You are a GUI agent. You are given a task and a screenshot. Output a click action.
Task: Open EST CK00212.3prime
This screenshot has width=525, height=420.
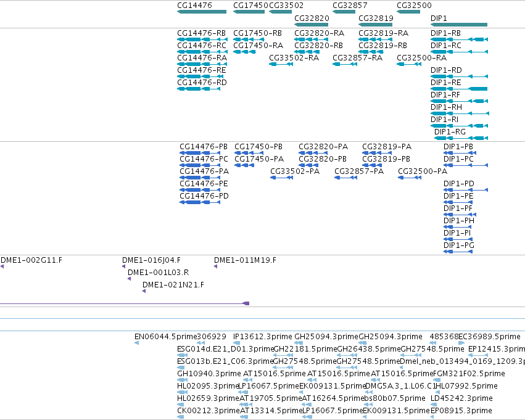(x=209, y=411)
